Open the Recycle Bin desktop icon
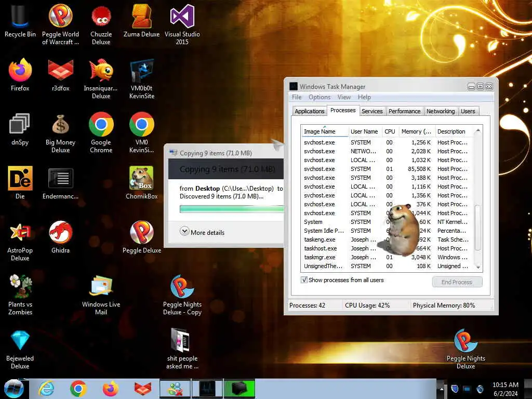Screen dimensions: 532x399 (20, 21)
